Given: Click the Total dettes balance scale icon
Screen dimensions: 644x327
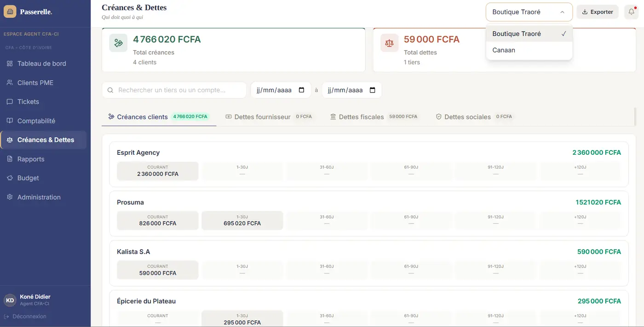Looking at the screenshot, I should click(x=390, y=43).
